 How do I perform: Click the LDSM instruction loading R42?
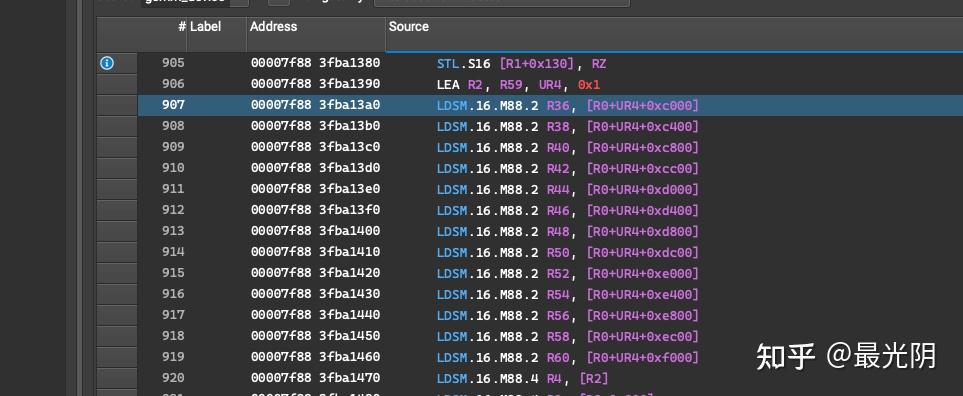point(568,168)
